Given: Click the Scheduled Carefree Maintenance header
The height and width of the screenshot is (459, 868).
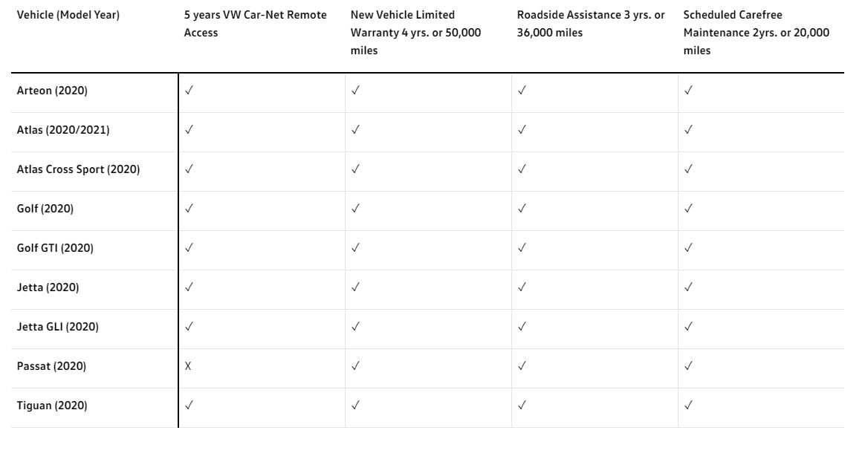Looking at the screenshot, I should [x=756, y=33].
